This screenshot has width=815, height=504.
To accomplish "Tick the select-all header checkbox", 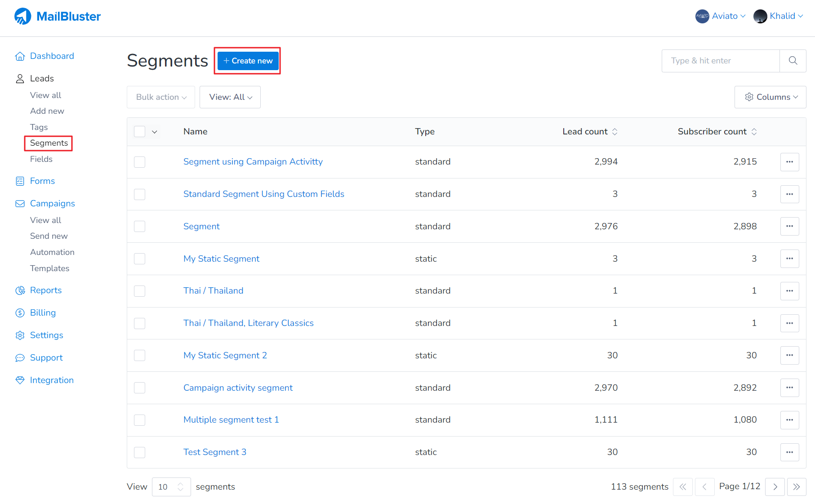I will pyautogui.click(x=140, y=132).
